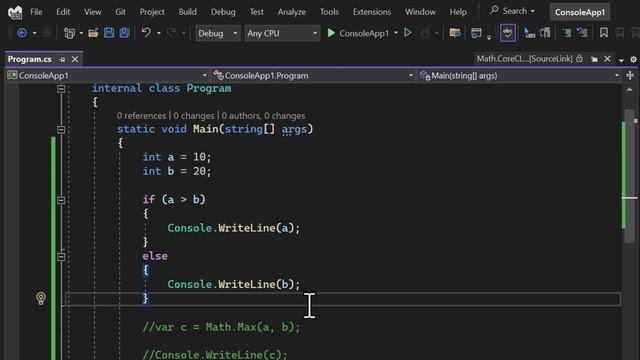Click the file browser folder toolbar icon

point(455,33)
